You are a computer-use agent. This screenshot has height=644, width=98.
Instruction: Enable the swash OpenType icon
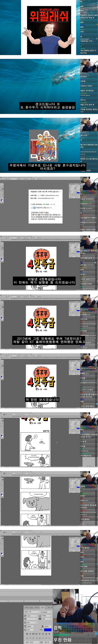[x=37, y=638]
